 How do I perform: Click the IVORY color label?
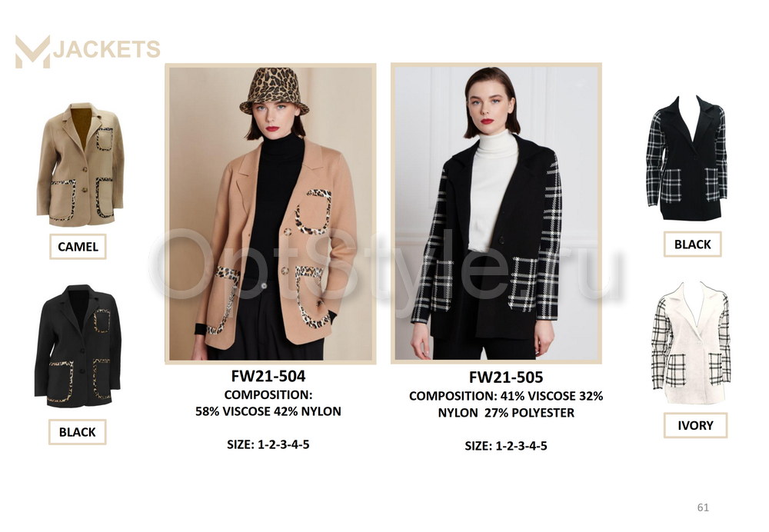[695, 425]
